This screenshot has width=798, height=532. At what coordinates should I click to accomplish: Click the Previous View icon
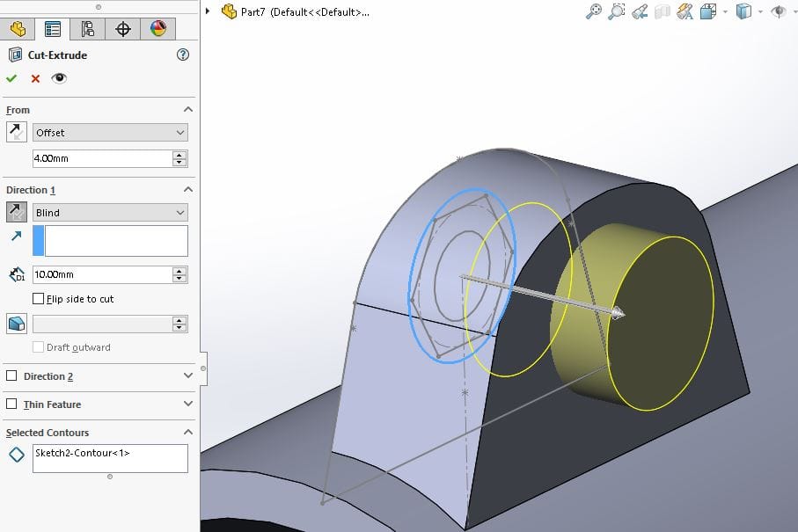click(x=640, y=11)
